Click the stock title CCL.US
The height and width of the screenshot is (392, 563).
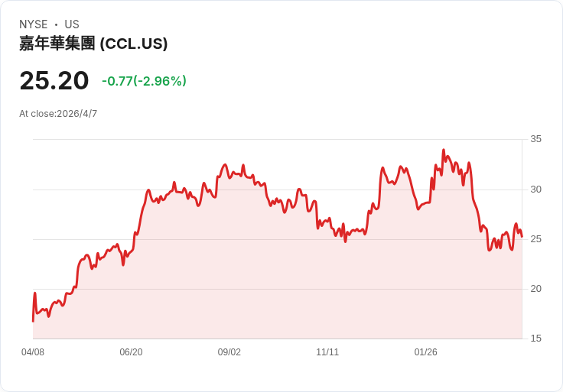click(x=93, y=44)
